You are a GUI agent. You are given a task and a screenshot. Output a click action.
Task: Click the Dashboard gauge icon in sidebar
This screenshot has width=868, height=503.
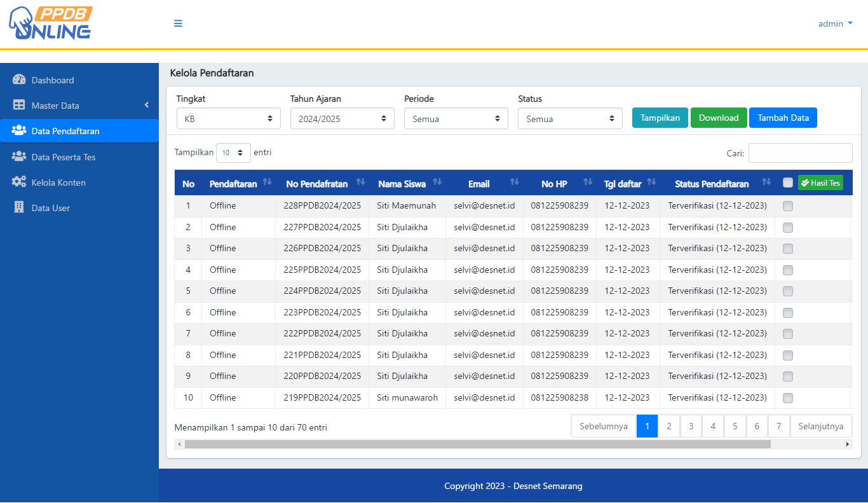click(x=19, y=80)
